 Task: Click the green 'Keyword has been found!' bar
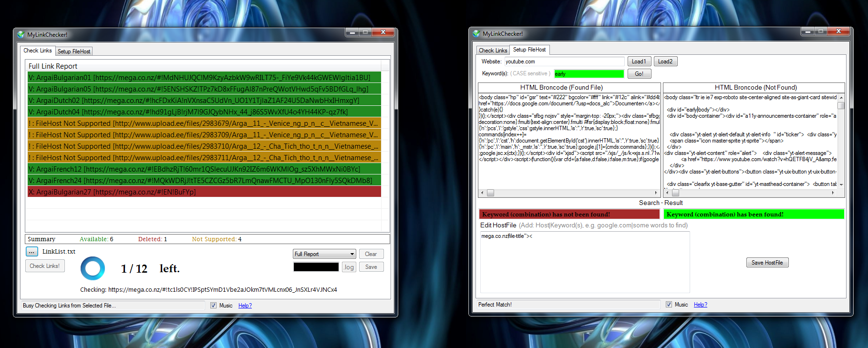point(754,215)
